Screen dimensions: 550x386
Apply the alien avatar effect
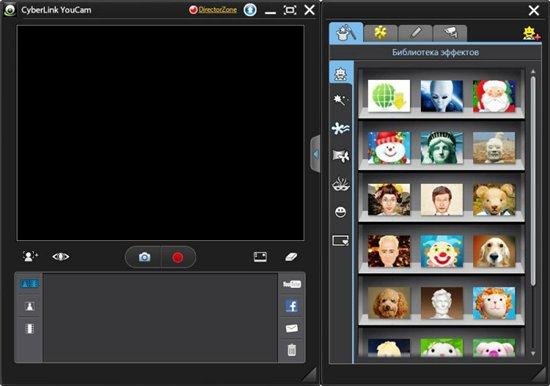[x=442, y=96]
